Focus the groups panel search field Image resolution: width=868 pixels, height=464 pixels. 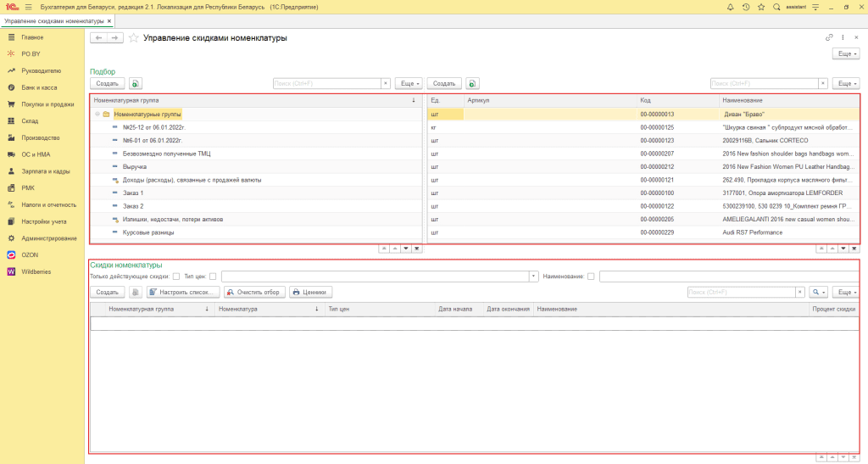click(x=327, y=84)
